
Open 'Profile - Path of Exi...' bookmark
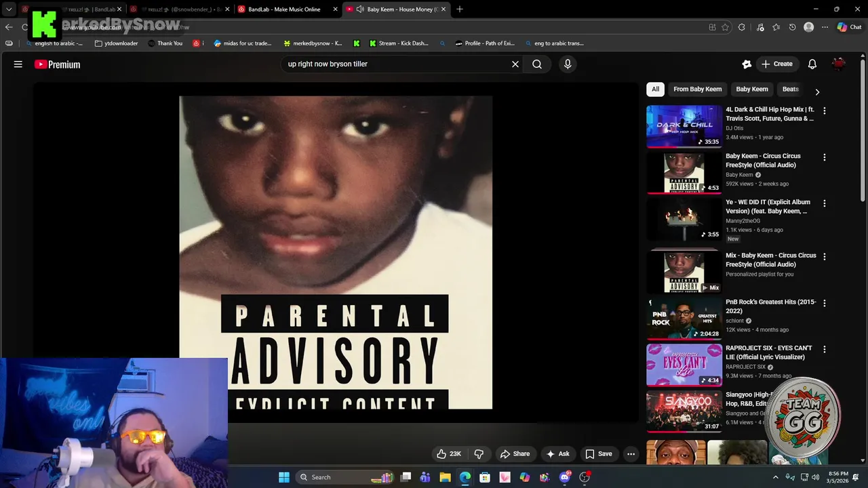coord(485,43)
